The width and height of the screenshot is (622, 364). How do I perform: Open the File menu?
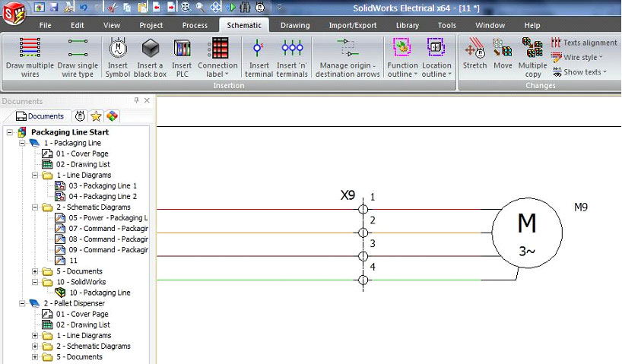45,25
